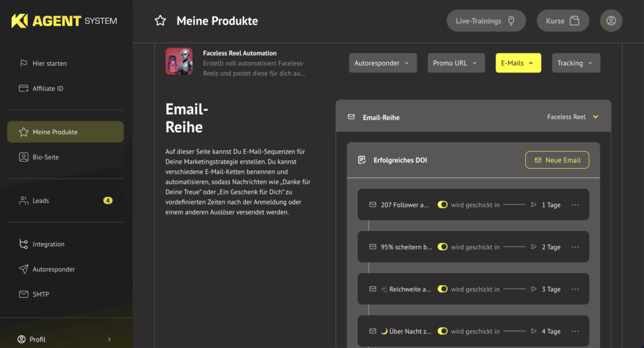Click the Neue Email button

[557, 160]
